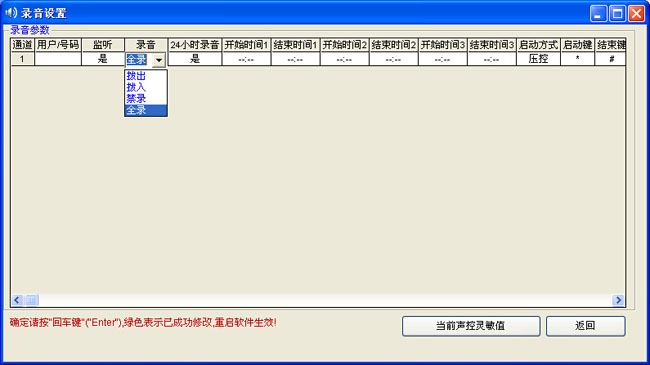Toggle the 24小时录音 cell showing 是
This screenshot has width=650, height=365.
195,59
